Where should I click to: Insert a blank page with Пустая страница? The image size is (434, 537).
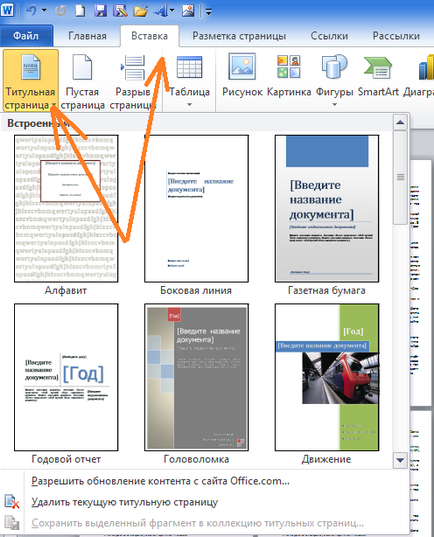[82, 81]
